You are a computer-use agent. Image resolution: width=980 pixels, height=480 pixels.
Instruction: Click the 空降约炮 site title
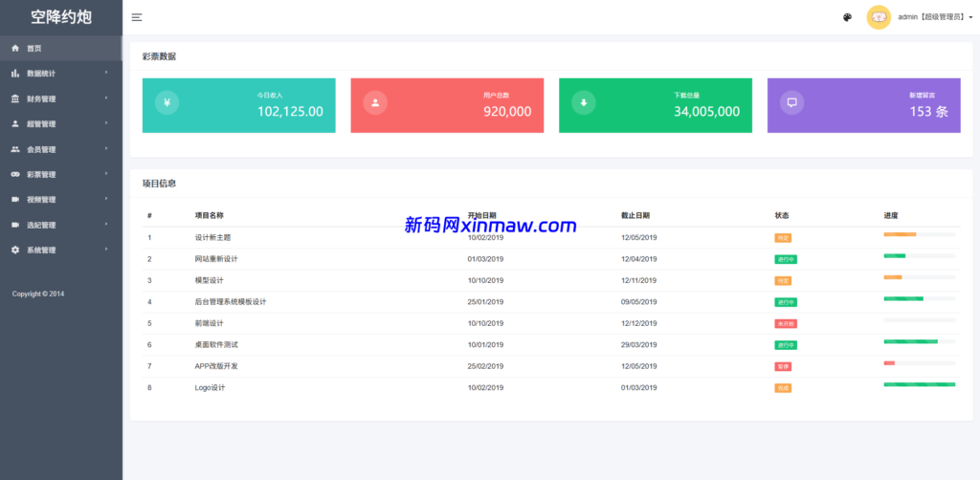(61, 17)
